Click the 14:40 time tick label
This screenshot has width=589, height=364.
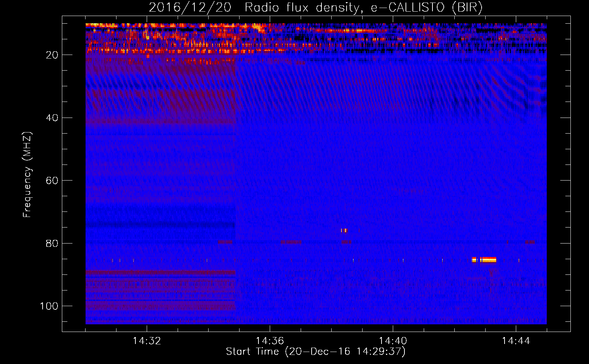[x=393, y=341]
